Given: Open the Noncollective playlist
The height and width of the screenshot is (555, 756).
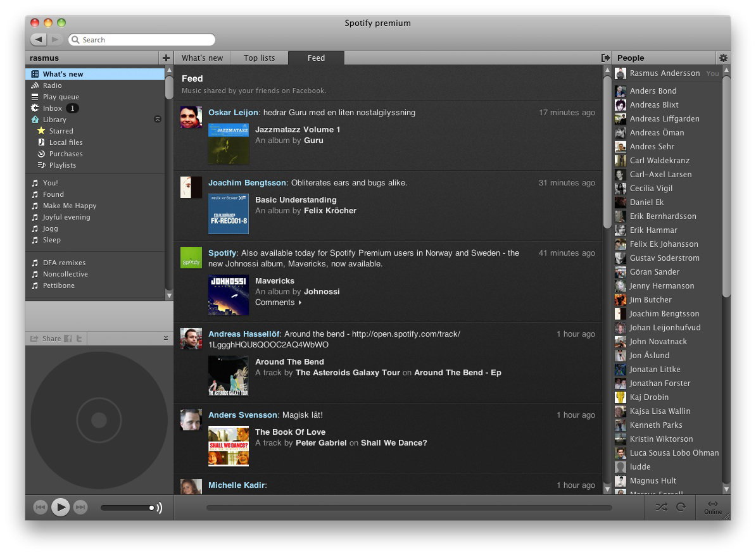Looking at the screenshot, I should coord(94,274).
